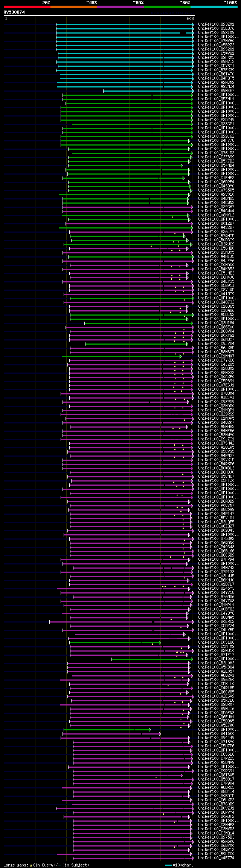Select the UniRef100_A5BRZ3 hit label
Image resolution: width=241 pixels, height=868 pixels.
[216, 45]
